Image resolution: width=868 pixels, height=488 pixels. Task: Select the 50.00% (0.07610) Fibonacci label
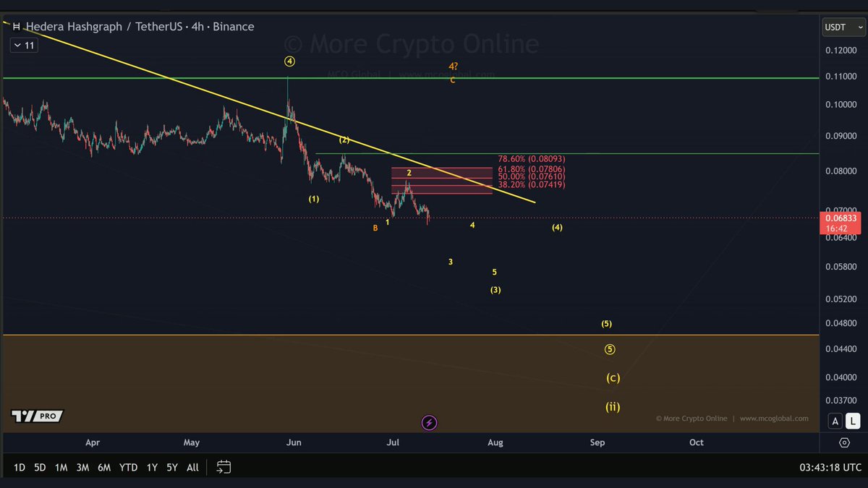click(x=532, y=176)
